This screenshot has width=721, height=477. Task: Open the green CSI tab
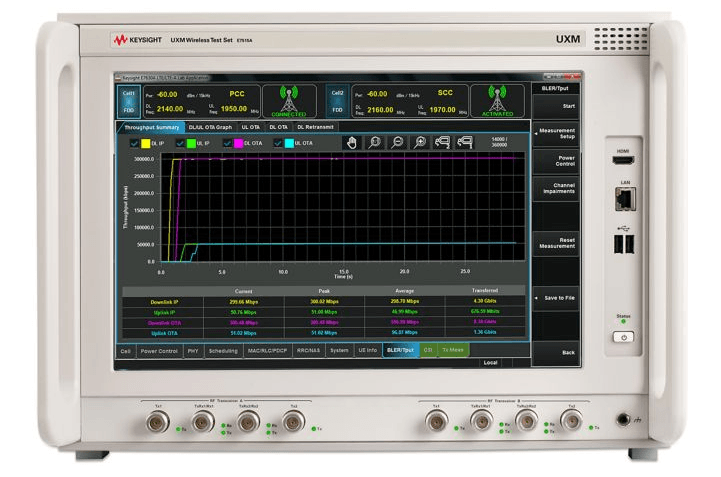[428, 350]
